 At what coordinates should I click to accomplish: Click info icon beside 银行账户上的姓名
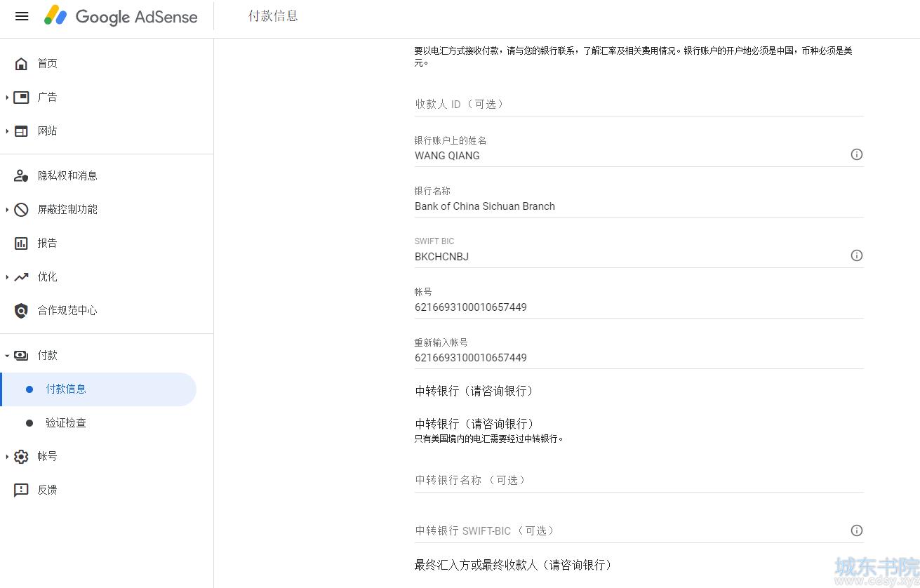[856, 154]
